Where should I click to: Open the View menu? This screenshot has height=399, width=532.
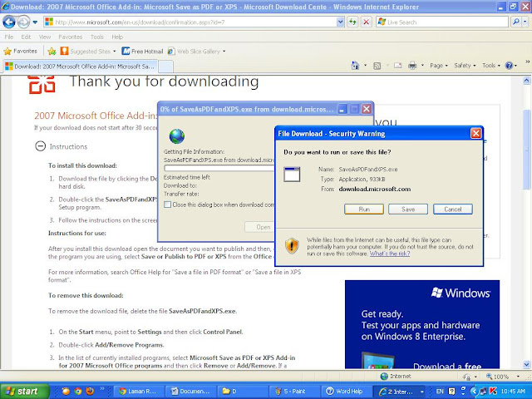(x=44, y=37)
